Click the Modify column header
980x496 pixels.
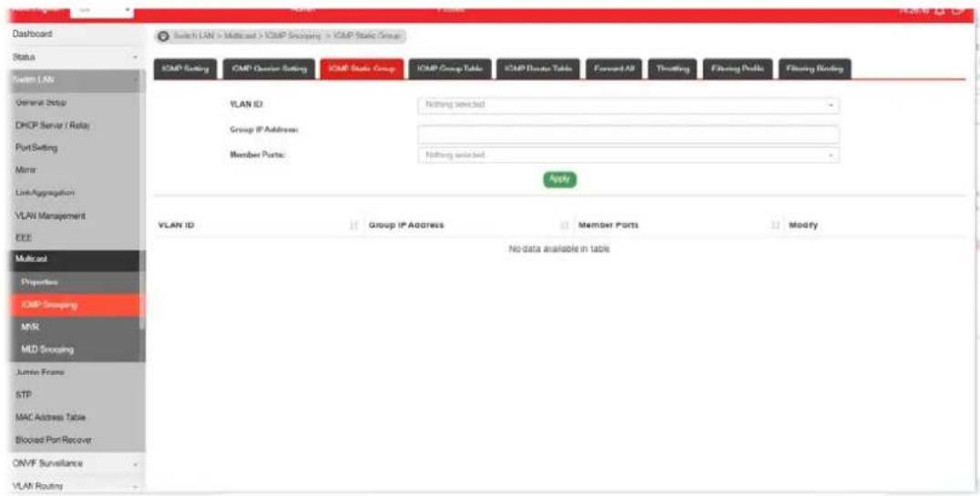802,225
